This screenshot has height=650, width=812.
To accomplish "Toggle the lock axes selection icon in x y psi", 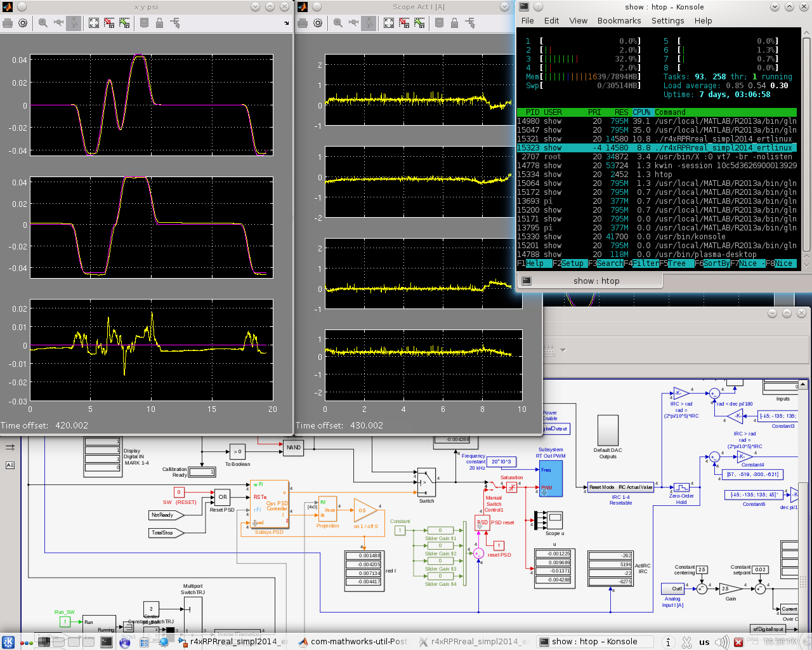I will click(159, 23).
